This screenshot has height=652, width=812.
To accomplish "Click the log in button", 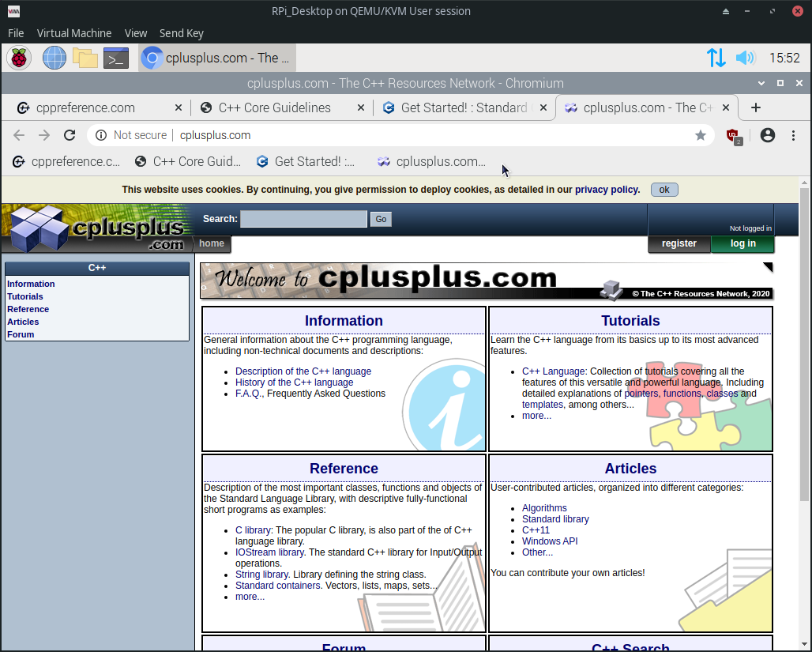I will point(742,243).
